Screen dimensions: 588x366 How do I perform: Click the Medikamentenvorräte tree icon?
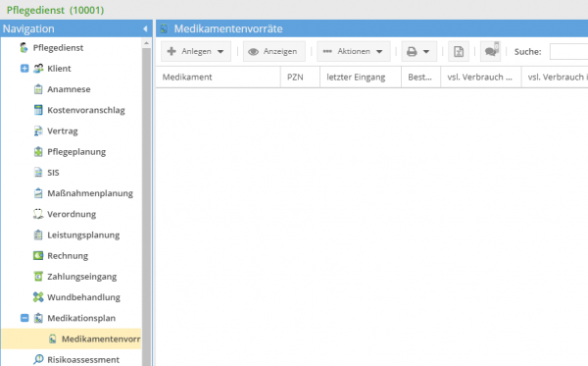[53, 339]
